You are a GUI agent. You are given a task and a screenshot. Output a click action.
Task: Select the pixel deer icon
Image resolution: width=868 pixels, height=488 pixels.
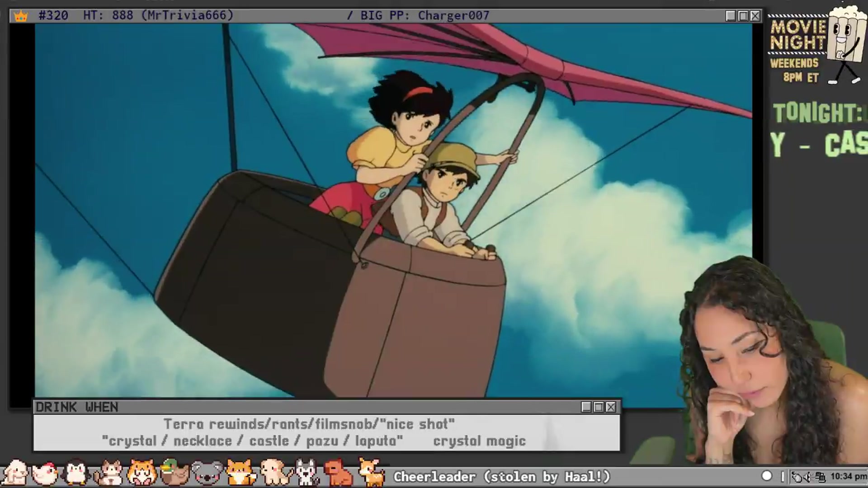coord(371,472)
